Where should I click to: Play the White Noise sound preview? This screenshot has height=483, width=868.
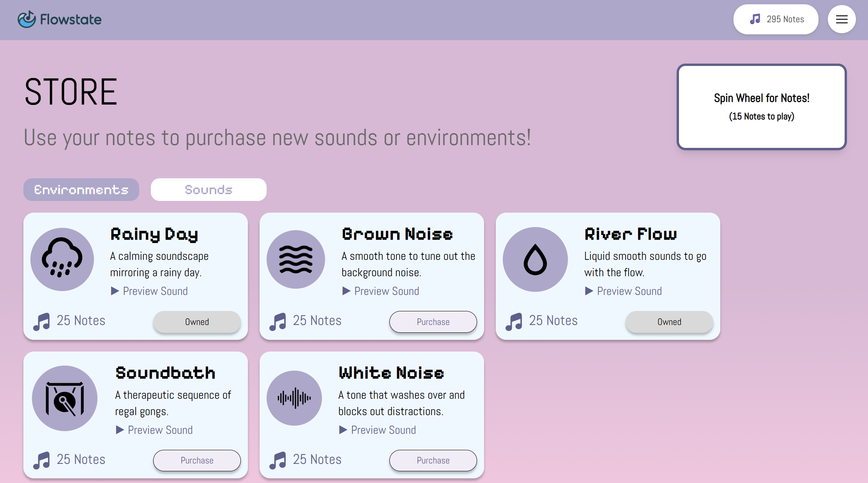[378, 430]
